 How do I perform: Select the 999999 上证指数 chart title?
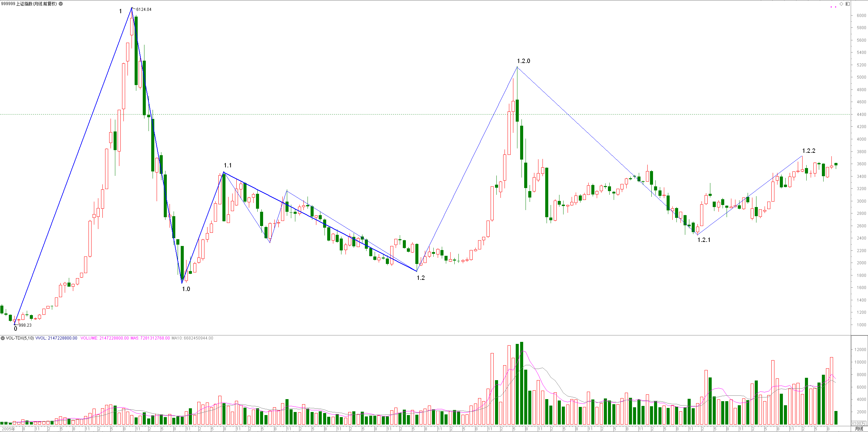pyautogui.click(x=29, y=4)
